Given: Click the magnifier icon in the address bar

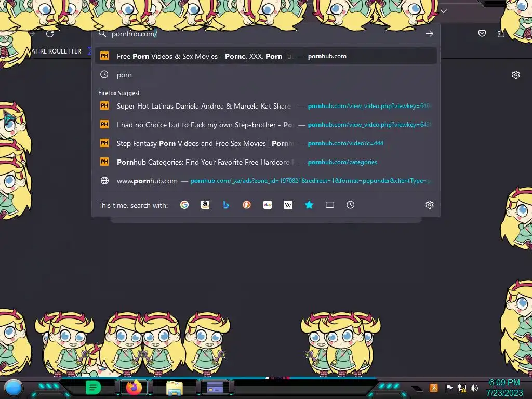Looking at the screenshot, I should click(x=102, y=34).
